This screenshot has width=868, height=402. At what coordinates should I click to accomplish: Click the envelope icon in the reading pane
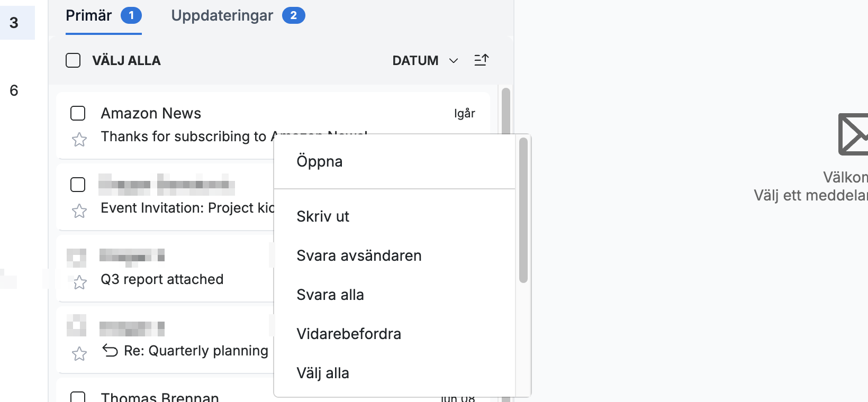coord(853,134)
